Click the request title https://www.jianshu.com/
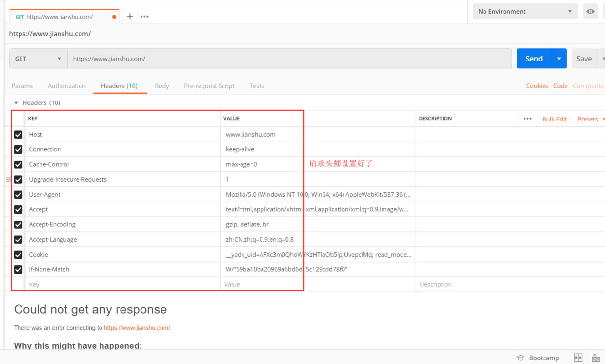 50,34
